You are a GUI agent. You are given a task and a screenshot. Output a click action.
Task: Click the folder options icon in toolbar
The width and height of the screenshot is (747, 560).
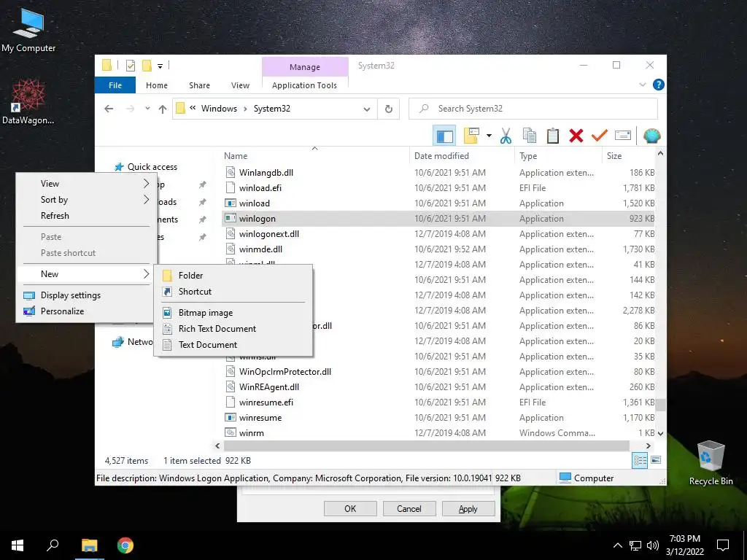[471, 136]
